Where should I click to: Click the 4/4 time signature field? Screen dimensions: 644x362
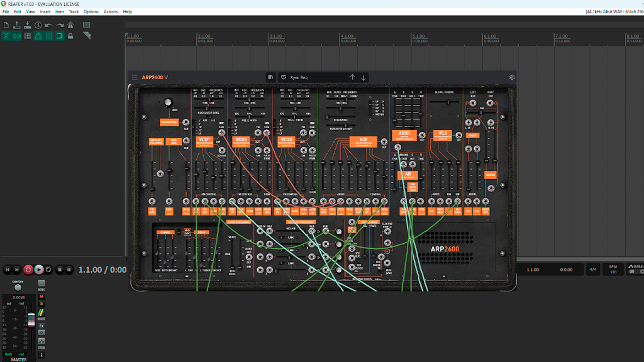[593, 269]
